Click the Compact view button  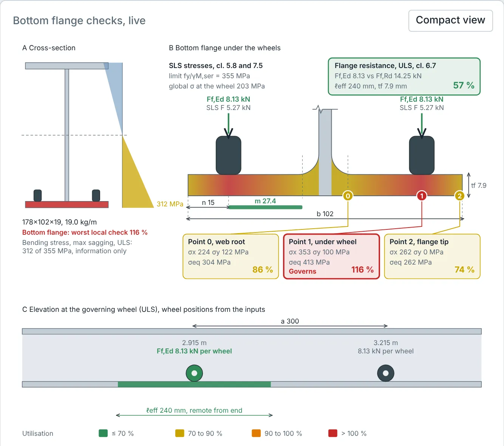point(450,20)
